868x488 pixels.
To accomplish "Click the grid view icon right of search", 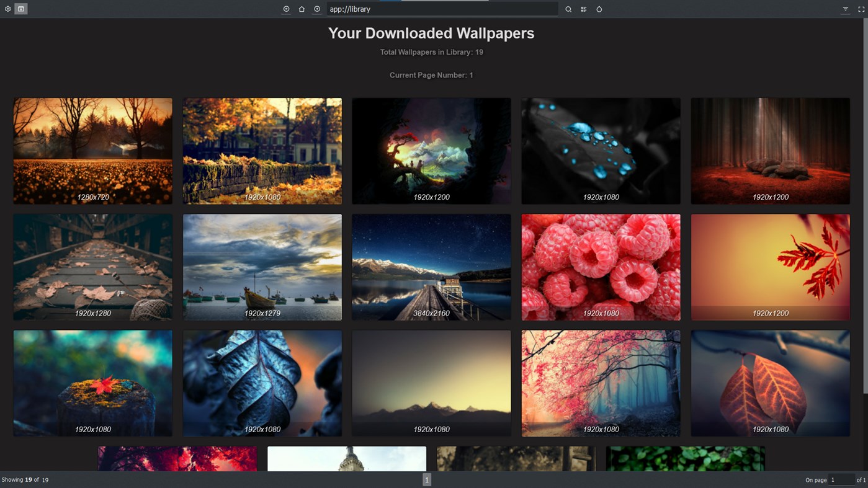I will click(583, 9).
